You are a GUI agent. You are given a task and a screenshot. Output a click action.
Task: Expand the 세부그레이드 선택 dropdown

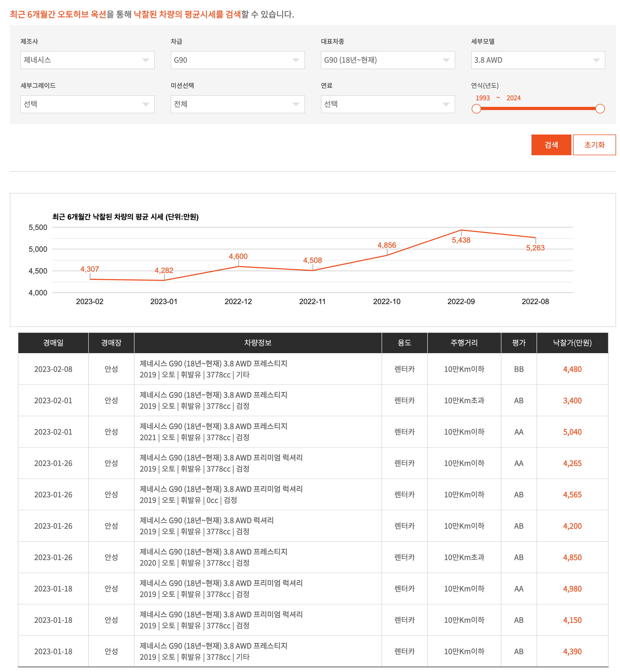point(87,104)
